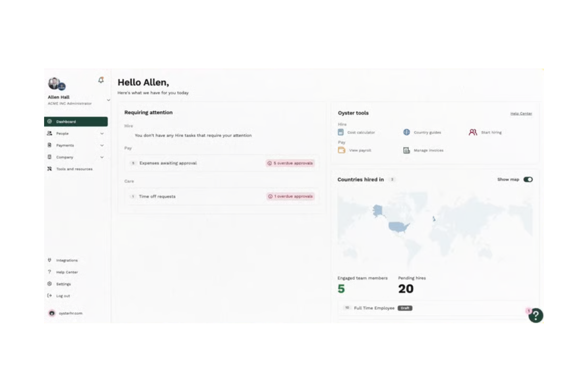Open the Time off requests row
The height and width of the screenshot is (392, 588).
(222, 196)
